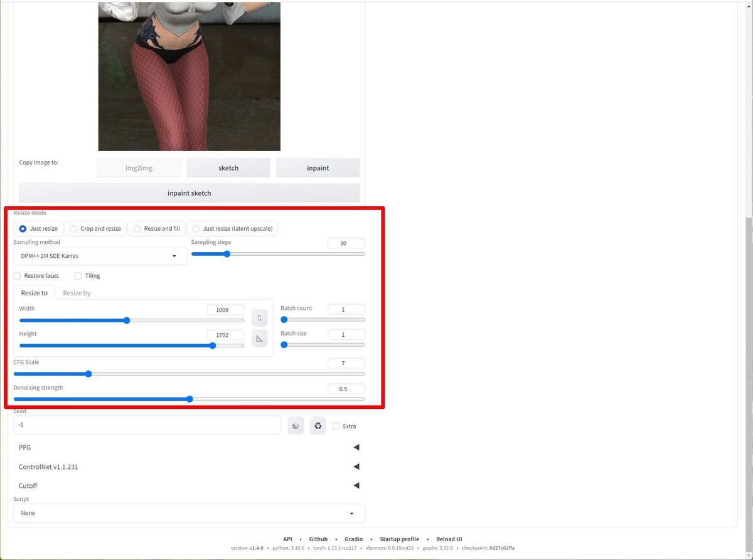Expand the PFG section
This screenshot has width=753, height=560.
[189, 448]
